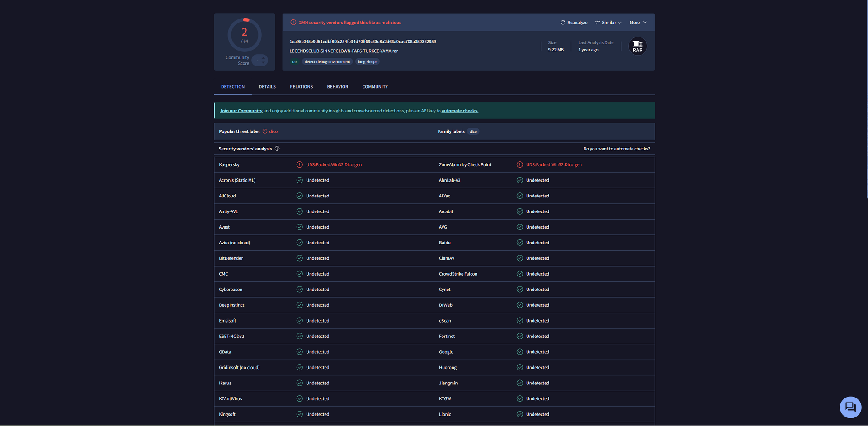Click the check icon in the Antiy-AVL row
The image size is (868, 426).
pos(299,211)
